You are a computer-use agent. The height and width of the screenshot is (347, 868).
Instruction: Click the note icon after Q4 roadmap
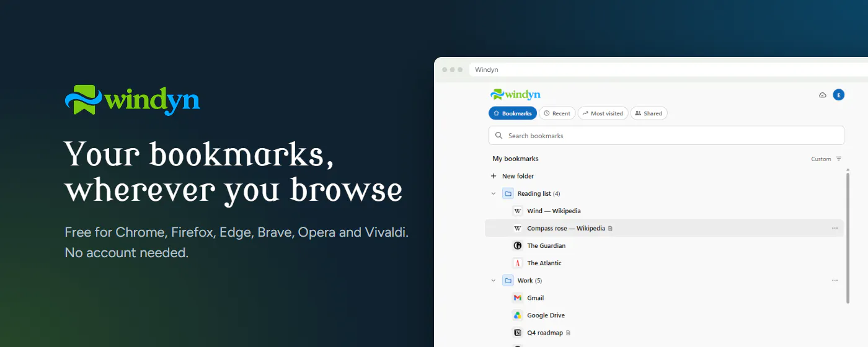coord(568,333)
